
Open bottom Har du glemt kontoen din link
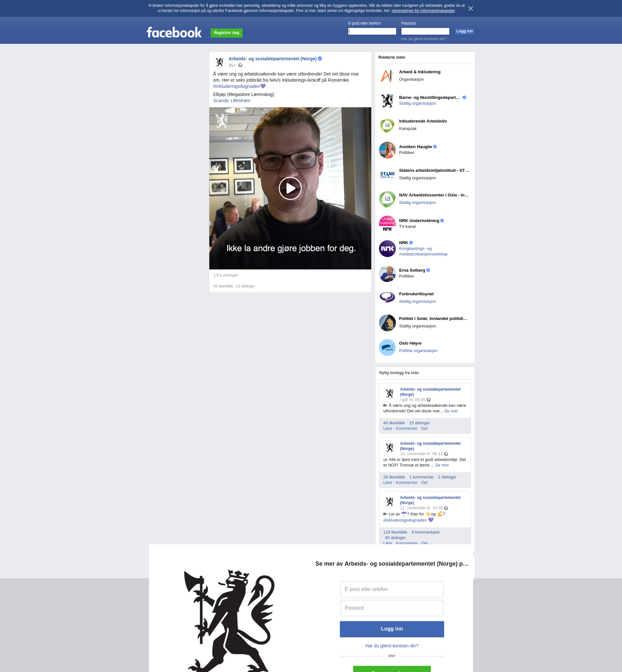pyautogui.click(x=392, y=646)
